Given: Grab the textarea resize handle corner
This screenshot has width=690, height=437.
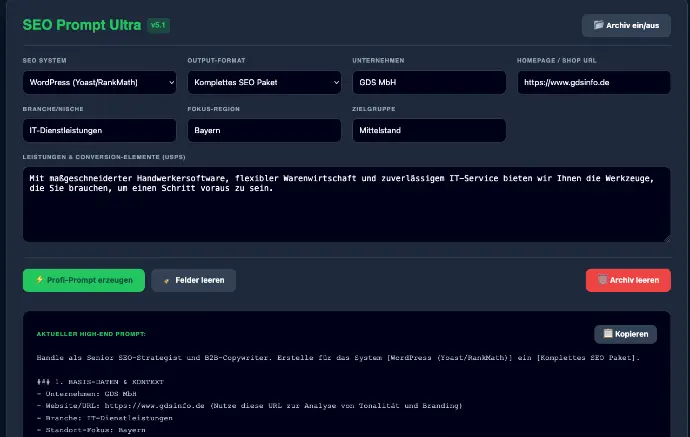Looking at the screenshot, I should 667,239.
